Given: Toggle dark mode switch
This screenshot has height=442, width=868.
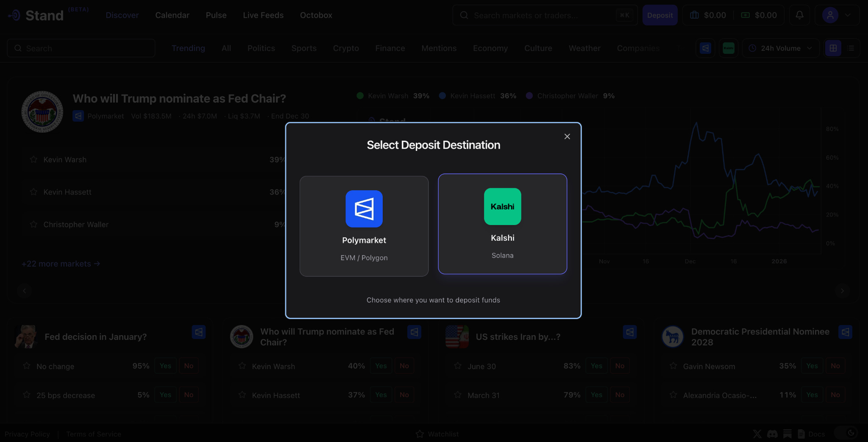Looking at the screenshot, I should coord(846,433).
